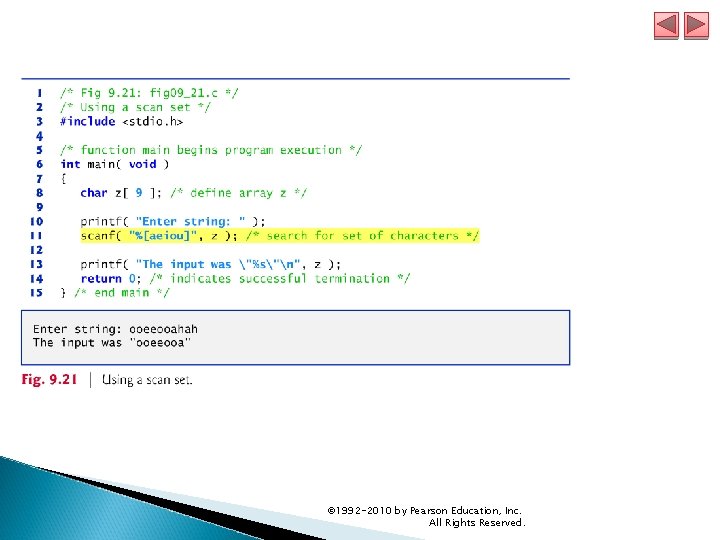Image resolution: width=720 pixels, height=540 pixels.
Task: Click output line 'Enter string: ooeeooahah'
Action: click(115, 329)
